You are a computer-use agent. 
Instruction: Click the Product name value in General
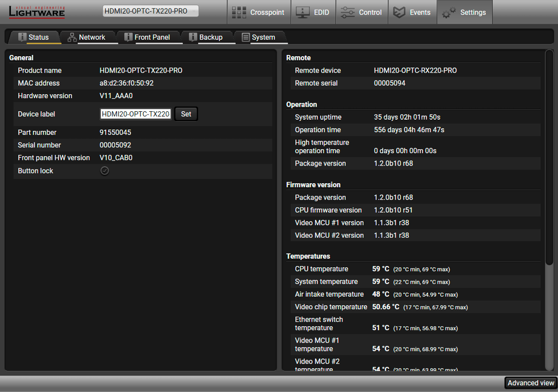141,70
